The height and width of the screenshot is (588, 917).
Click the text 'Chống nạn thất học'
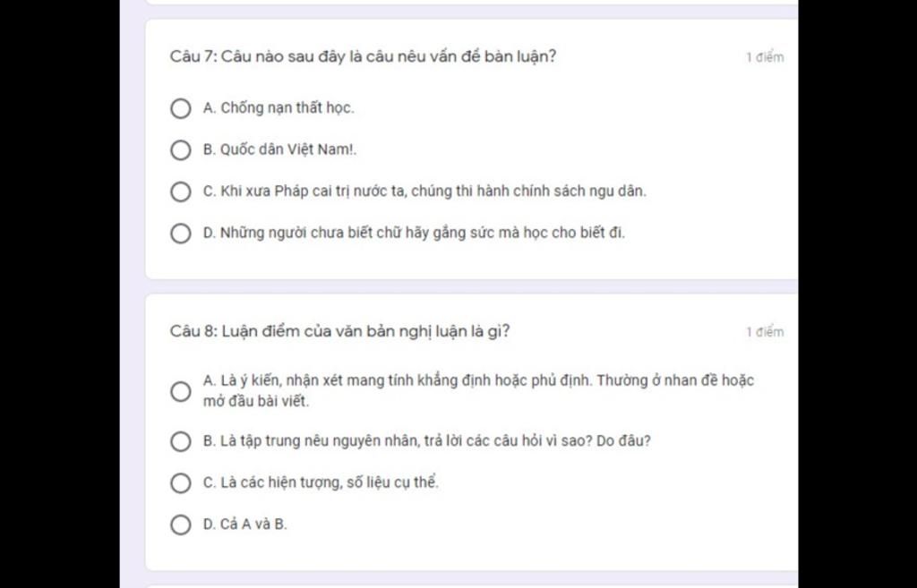[x=287, y=108]
